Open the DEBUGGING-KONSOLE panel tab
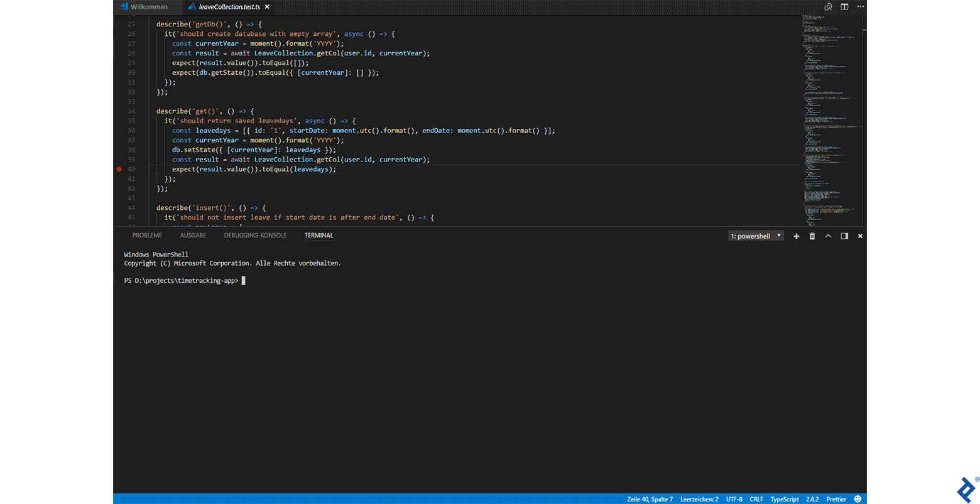The width and height of the screenshot is (980, 504). [255, 236]
